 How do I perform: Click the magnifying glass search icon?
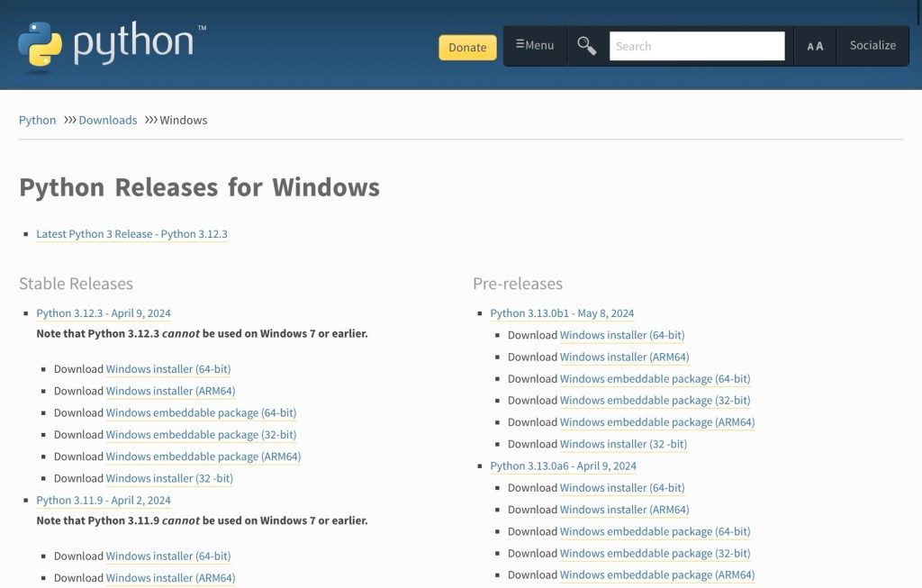point(587,46)
